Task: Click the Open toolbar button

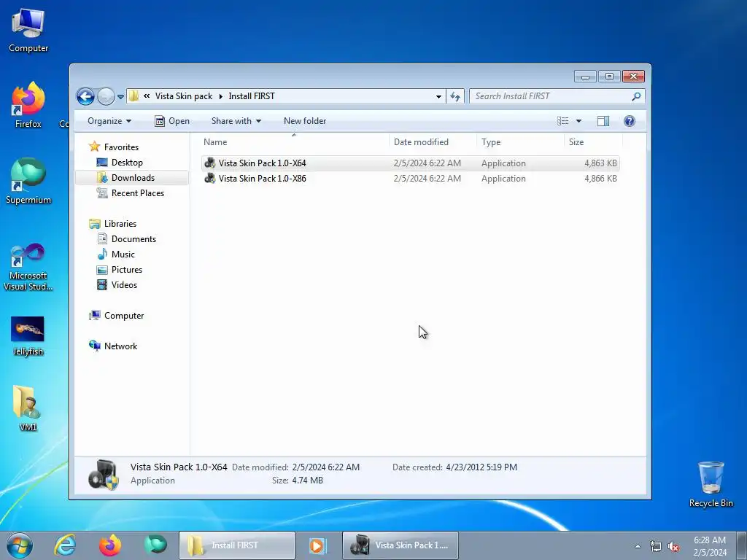Action: tap(172, 121)
